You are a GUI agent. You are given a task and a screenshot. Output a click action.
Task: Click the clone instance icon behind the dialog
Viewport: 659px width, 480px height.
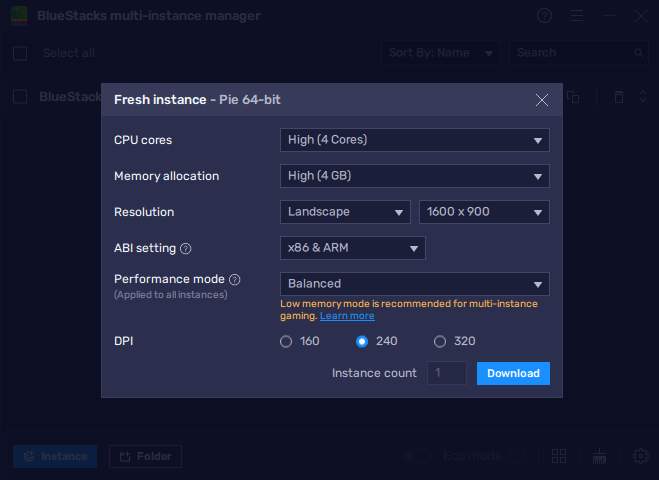pos(573,97)
